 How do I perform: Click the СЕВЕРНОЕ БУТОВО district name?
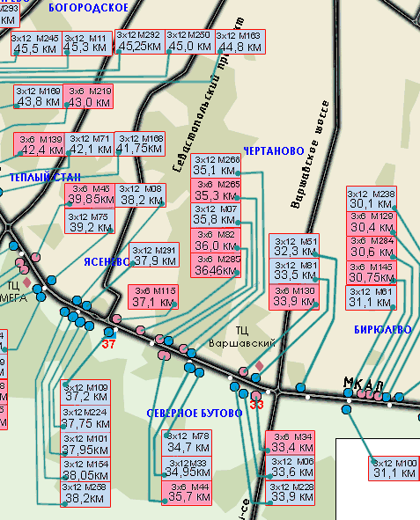[x=195, y=414]
